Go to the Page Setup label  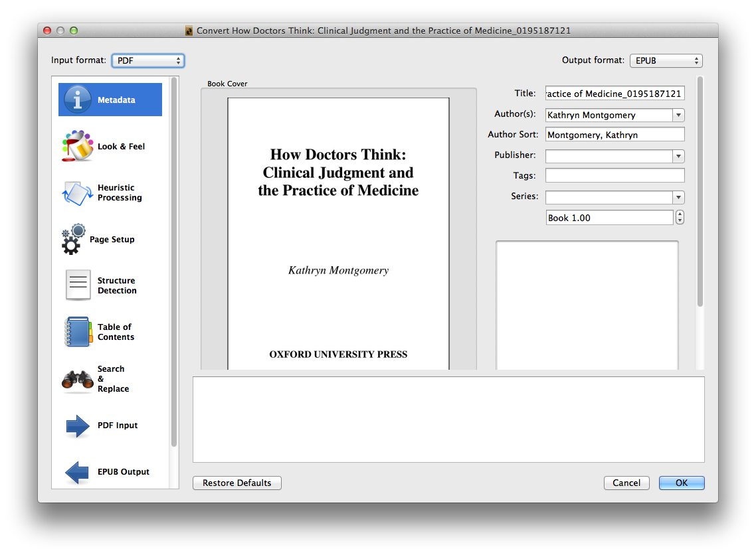(112, 240)
